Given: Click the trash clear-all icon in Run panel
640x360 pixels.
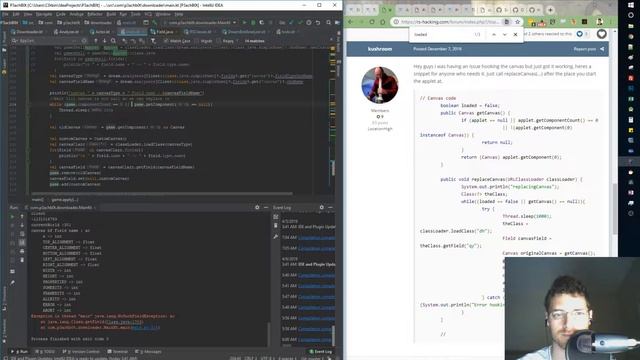Looking at the screenshot, I should 22,260.
